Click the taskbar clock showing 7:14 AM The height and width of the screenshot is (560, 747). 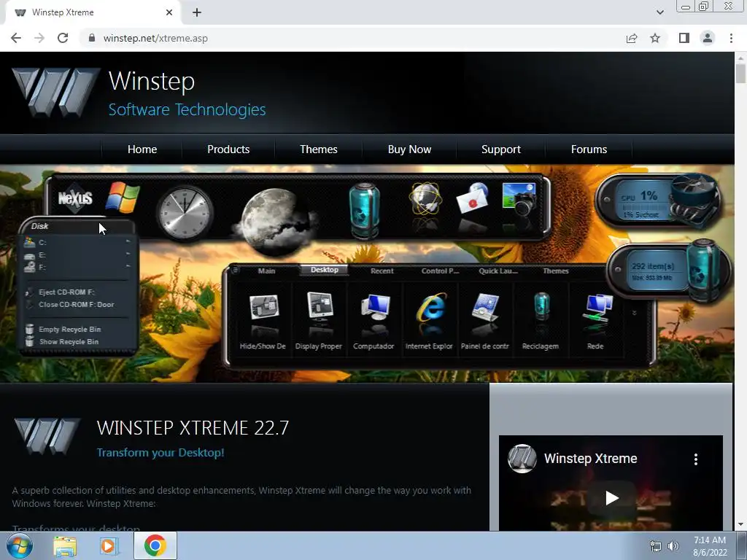click(709, 546)
